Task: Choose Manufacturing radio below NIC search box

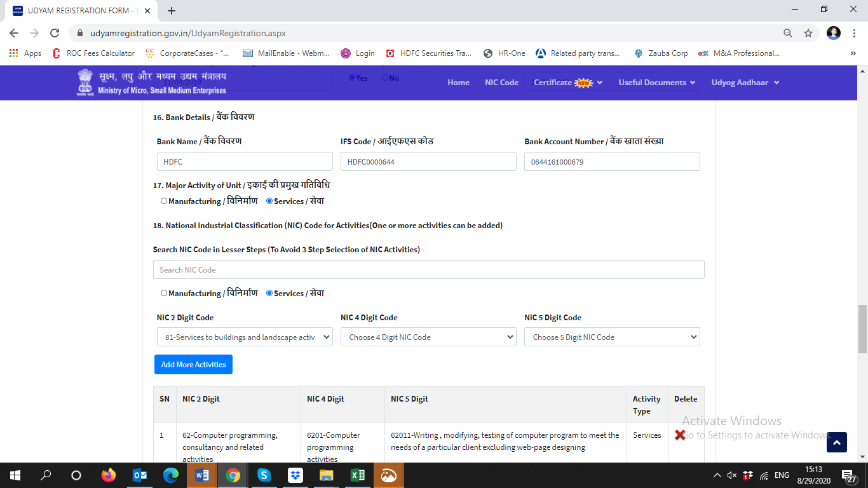Action: [x=164, y=294]
